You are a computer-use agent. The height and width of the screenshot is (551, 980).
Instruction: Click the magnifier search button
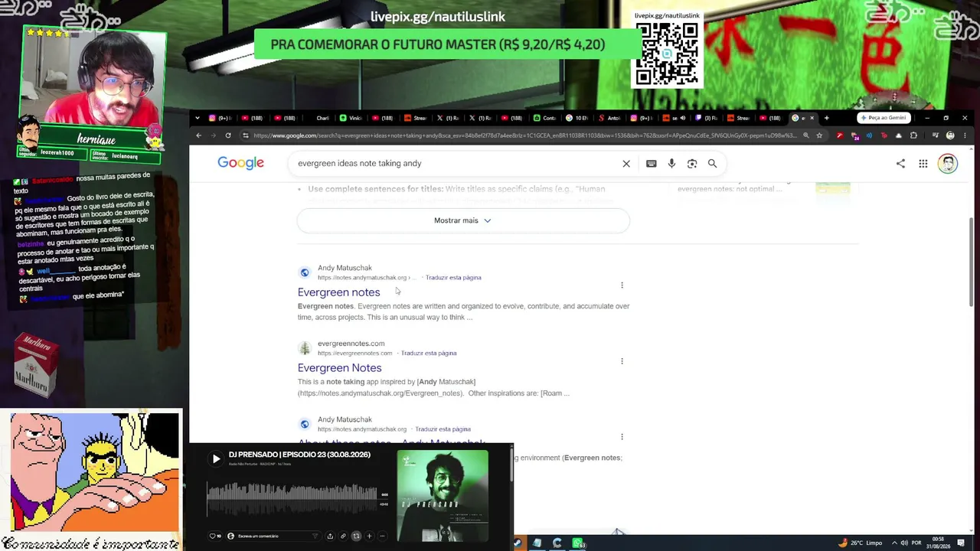(x=712, y=163)
